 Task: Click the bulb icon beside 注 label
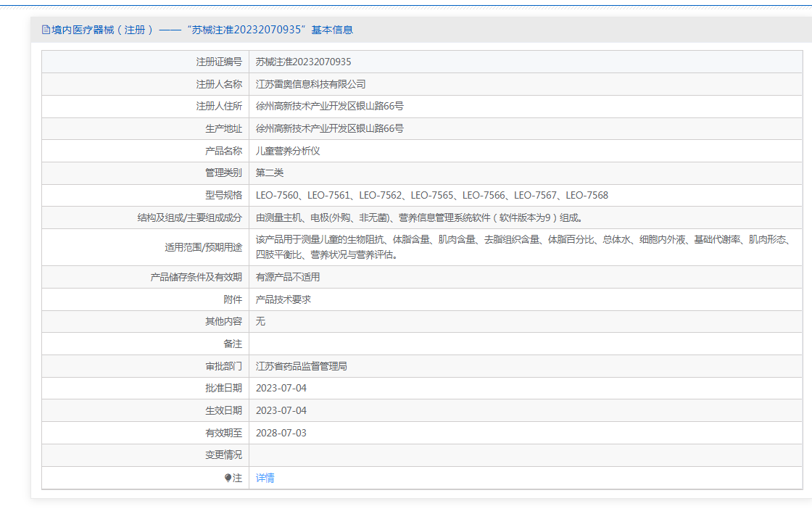click(228, 478)
